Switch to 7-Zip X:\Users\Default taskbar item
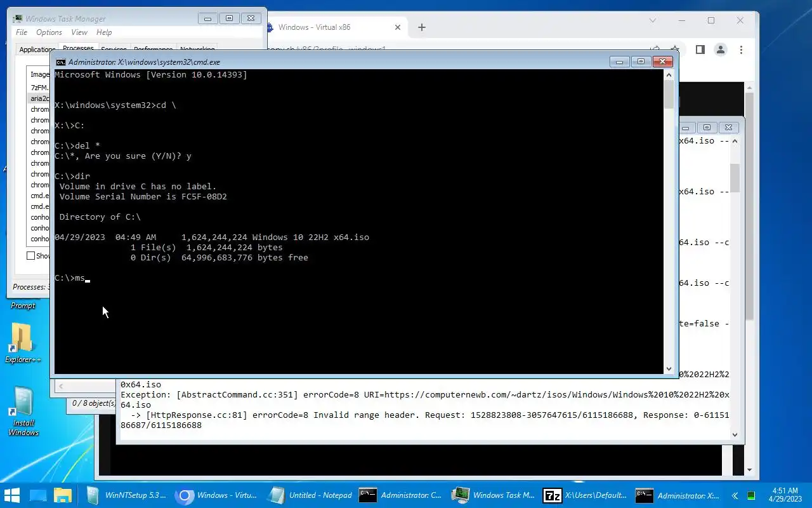 pos(586,495)
